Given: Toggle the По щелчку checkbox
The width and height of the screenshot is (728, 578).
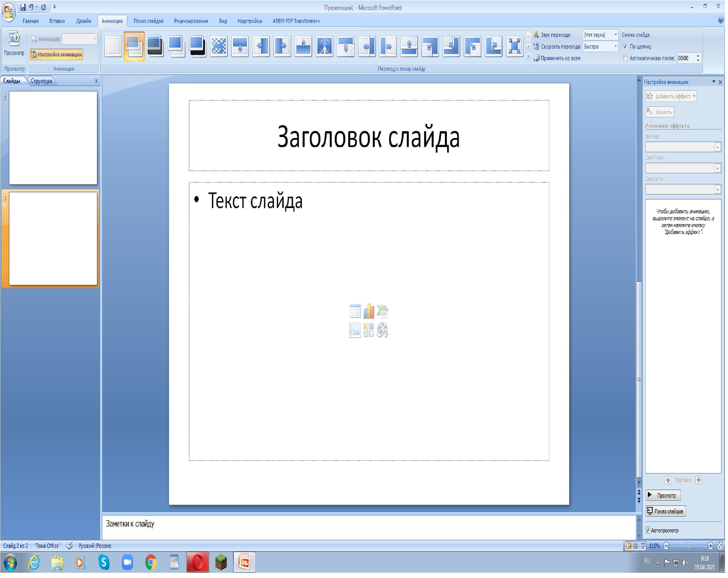Looking at the screenshot, I should [625, 46].
